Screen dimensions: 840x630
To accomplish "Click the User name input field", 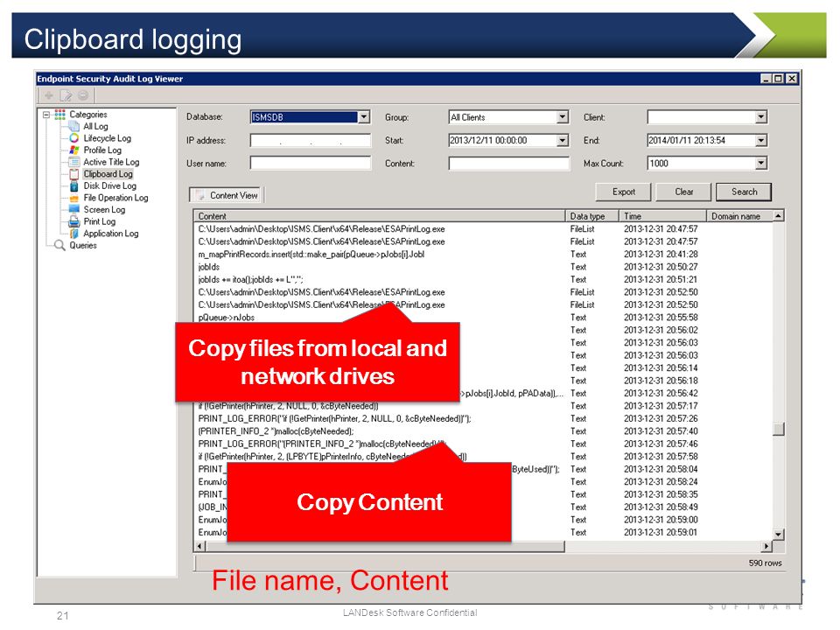I will 310,164.
